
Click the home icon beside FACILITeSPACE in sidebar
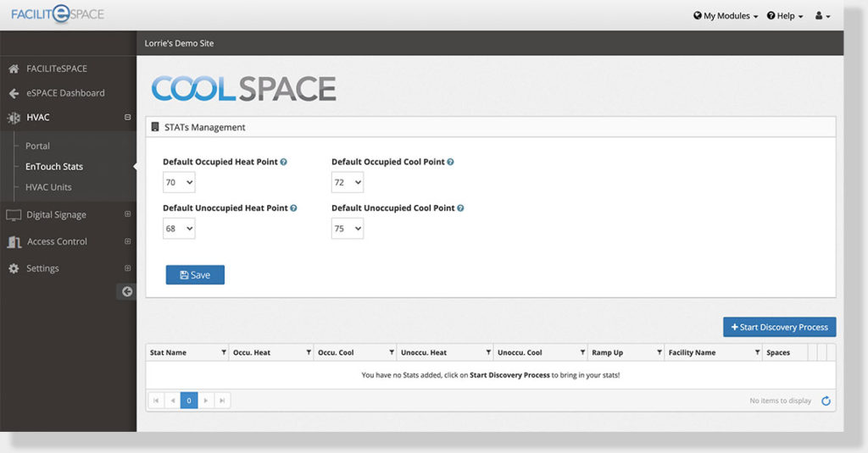click(x=14, y=69)
